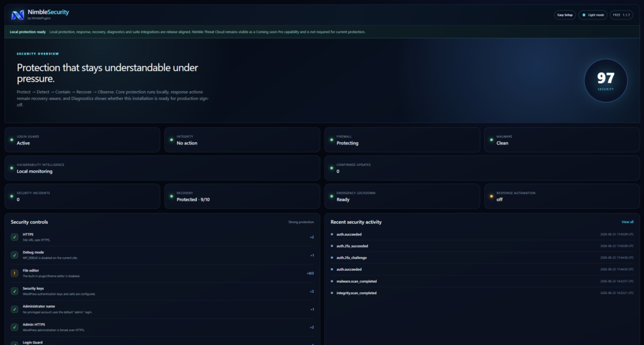Click the Administrator name green check icon
The width and height of the screenshot is (644, 345).
coord(14,309)
